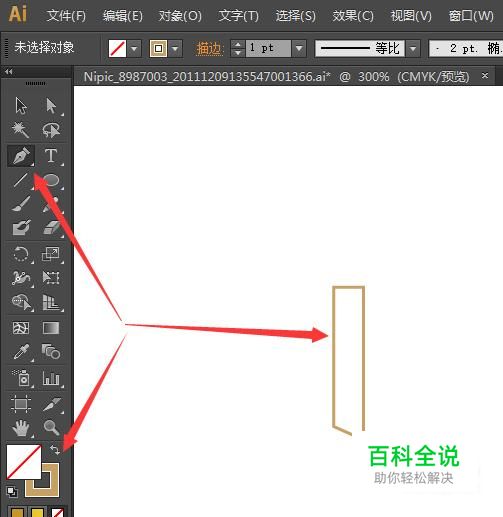Open the control bar stroke color dropdown

point(175,49)
